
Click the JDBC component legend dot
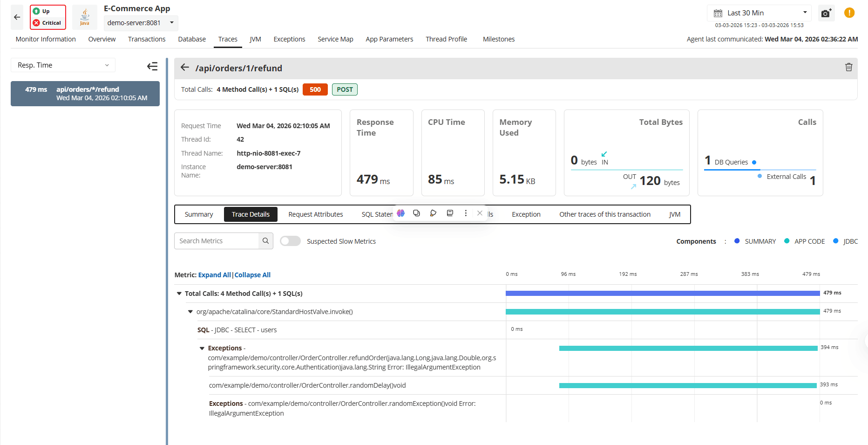coord(836,241)
